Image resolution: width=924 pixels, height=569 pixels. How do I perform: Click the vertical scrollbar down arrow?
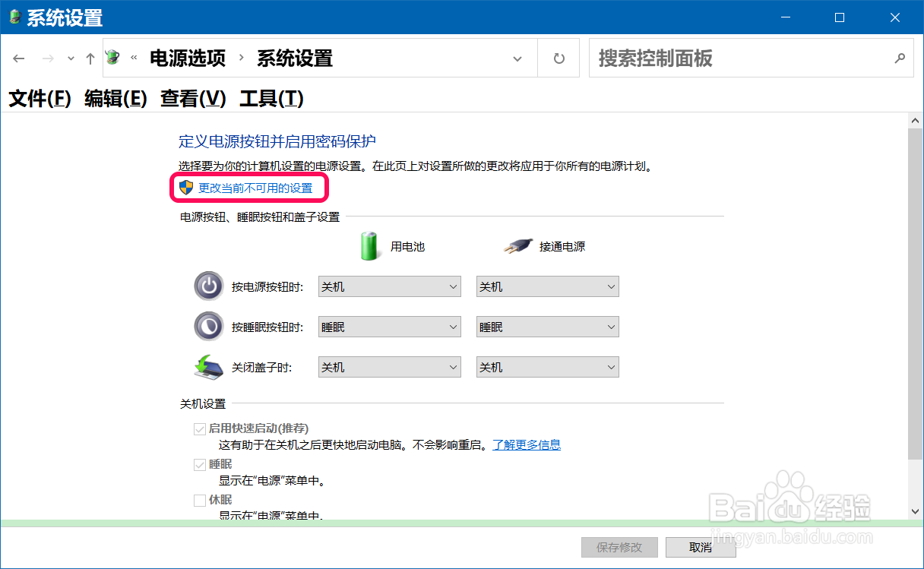916,511
